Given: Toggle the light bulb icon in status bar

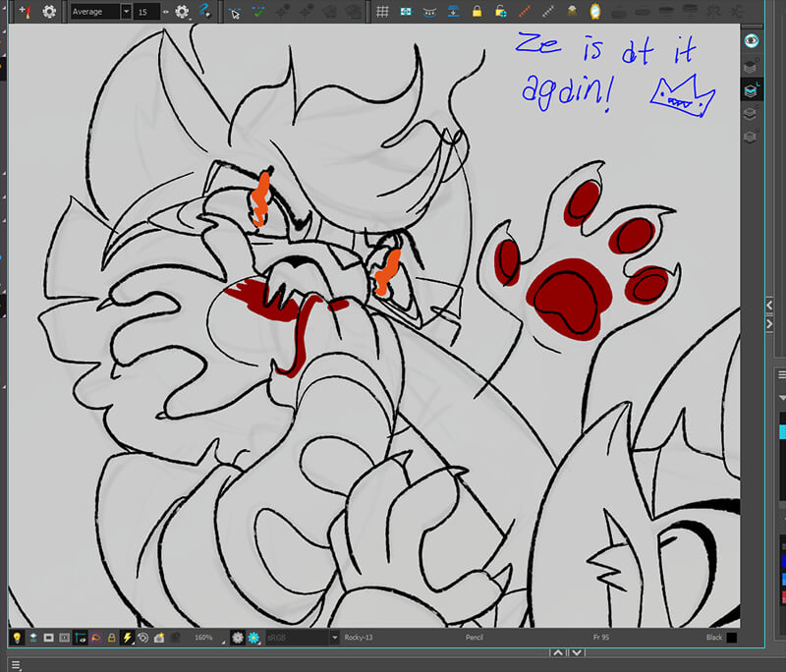Looking at the screenshot, I should (x=17, y=638).
